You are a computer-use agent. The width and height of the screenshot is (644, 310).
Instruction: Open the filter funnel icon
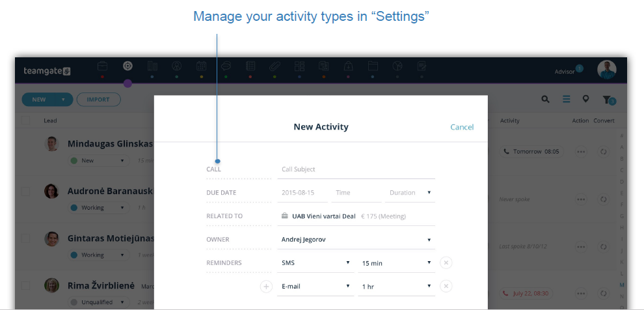coord(608,100)
